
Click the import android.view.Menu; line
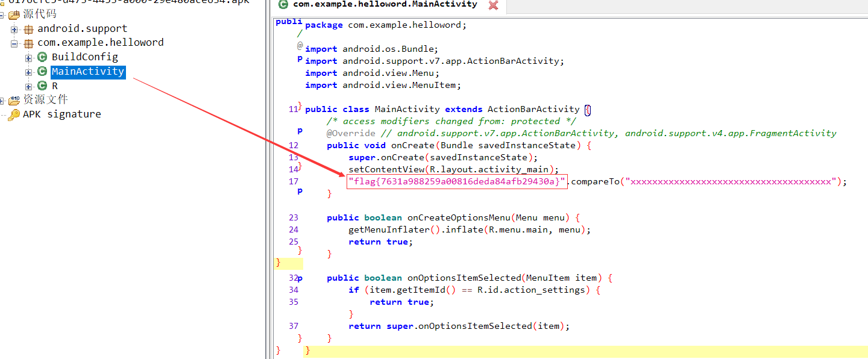[372, 73]
